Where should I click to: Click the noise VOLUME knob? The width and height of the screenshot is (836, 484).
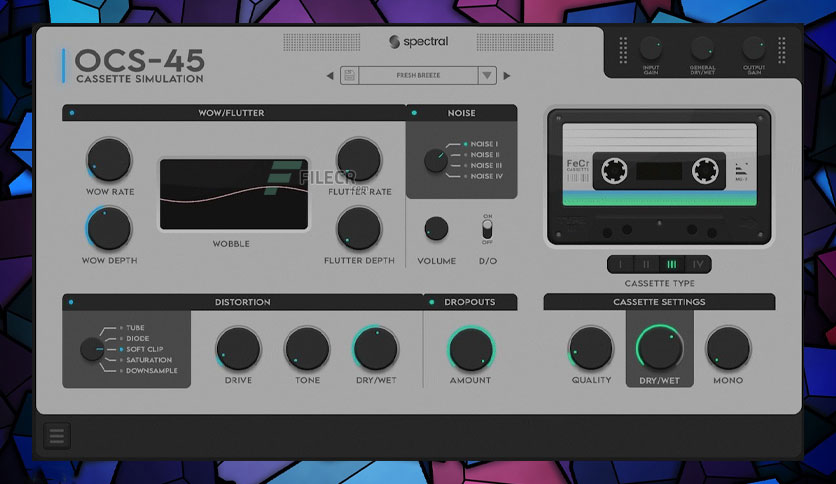tap(436, 229)
